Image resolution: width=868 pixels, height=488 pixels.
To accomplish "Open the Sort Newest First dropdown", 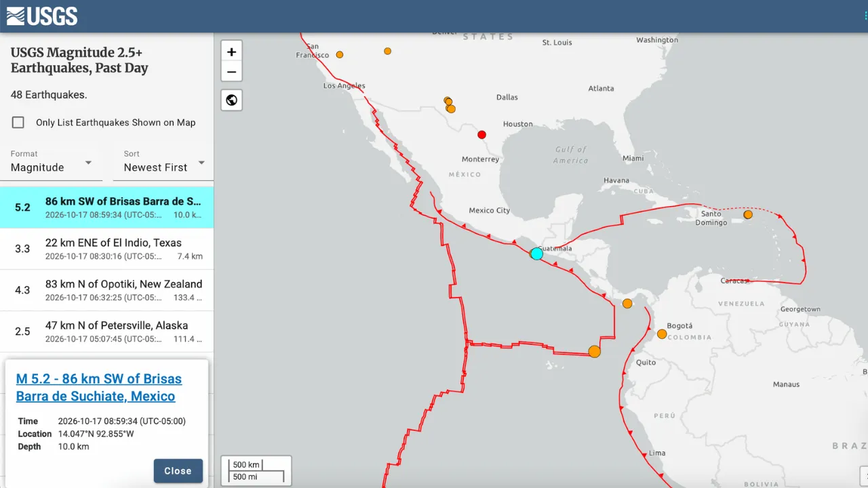I will pos(164,163).
